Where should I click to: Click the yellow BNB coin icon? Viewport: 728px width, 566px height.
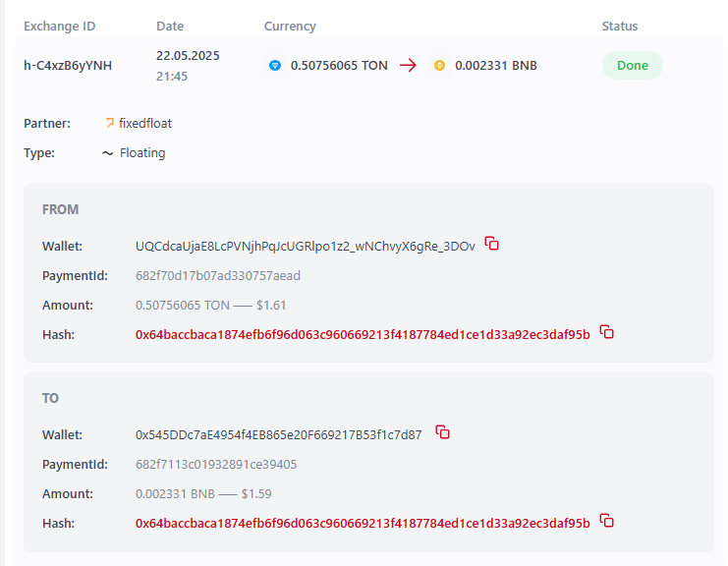439,66
